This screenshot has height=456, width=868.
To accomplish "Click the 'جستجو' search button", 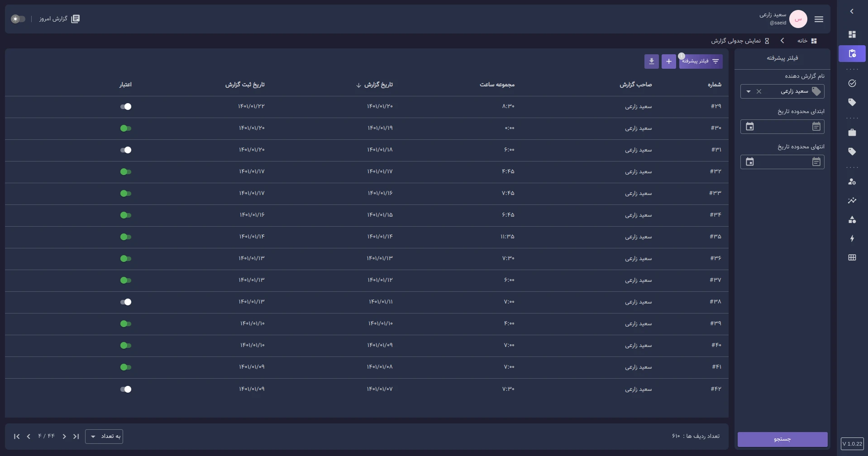I will click(x=782, y=439).
